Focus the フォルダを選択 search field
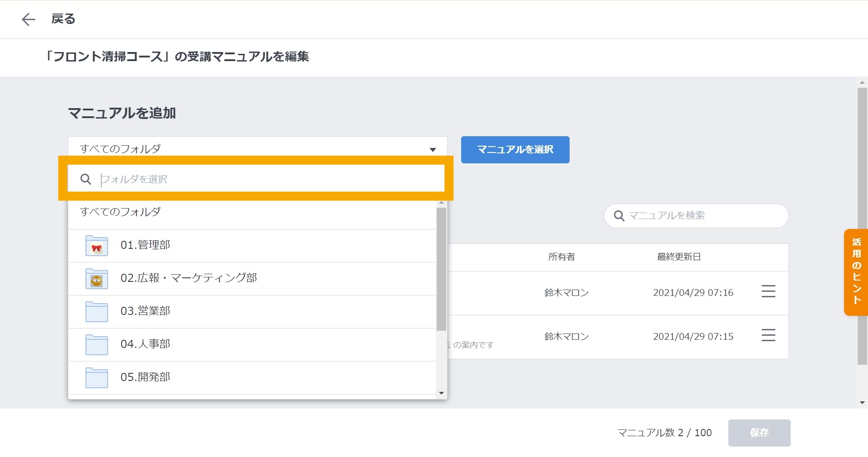The image size is (868, 457). pos(256,179)
